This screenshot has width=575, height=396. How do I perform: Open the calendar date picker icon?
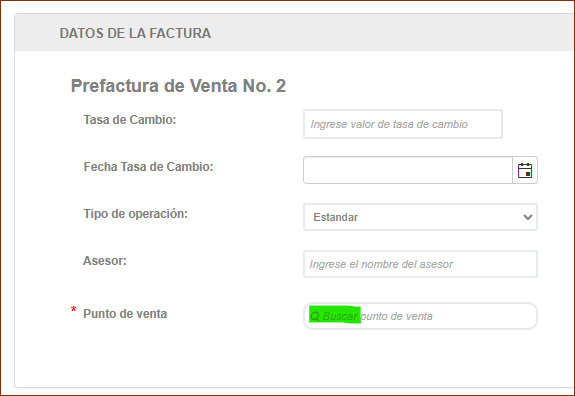click(x=525, y=170)
